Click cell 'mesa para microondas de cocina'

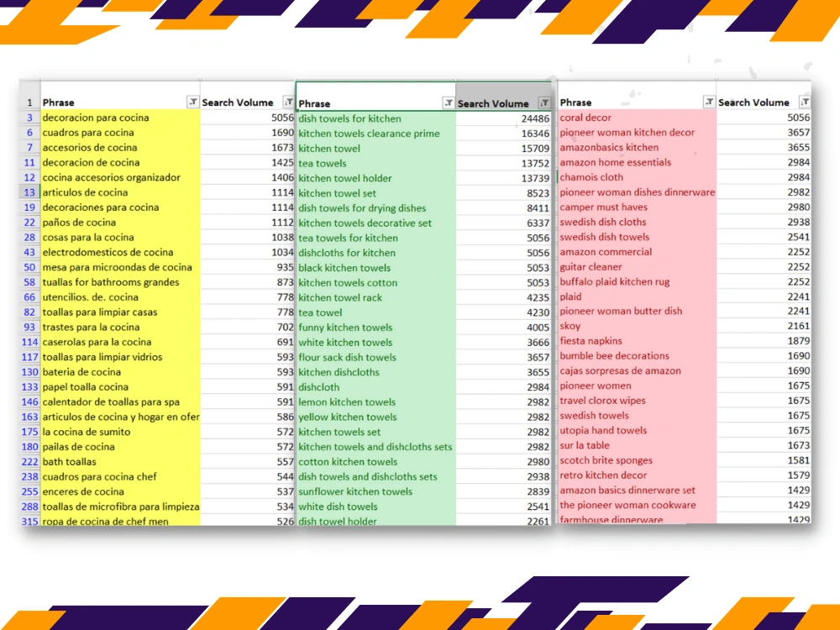(x=120, y=267)
